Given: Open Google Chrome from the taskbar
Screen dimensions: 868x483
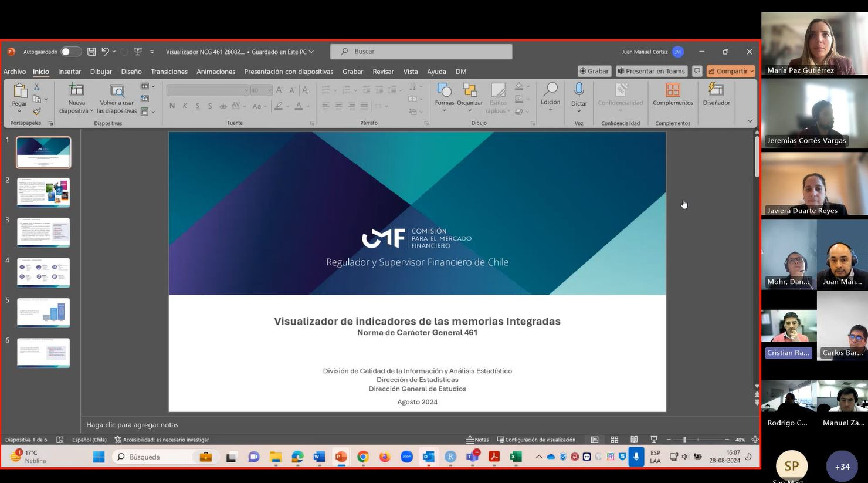Looking at the screenshot, I should point(363,457).
